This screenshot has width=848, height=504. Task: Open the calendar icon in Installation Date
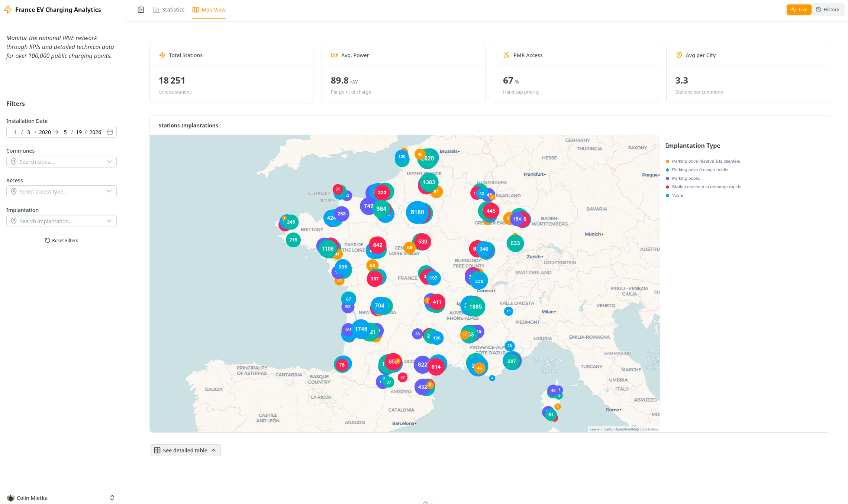coord(110,132)
